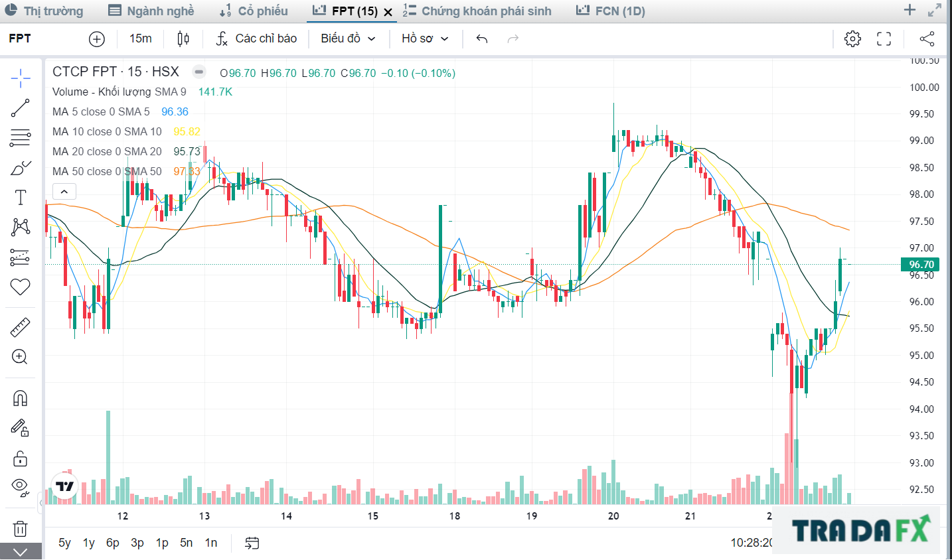Screen dimensions: 952x560
Task: Toggle stay in drawing mode pencil lock
Action: tap(21, 428)
